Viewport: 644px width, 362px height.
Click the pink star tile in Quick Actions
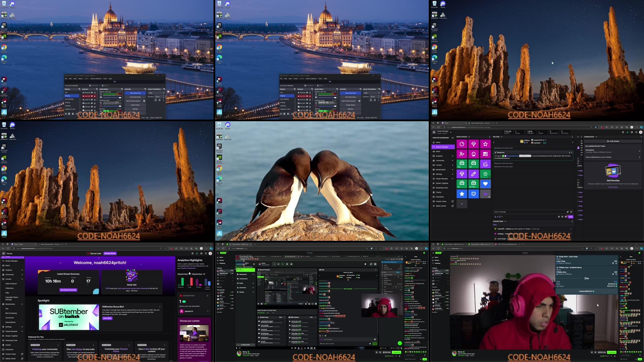[485, 144]
